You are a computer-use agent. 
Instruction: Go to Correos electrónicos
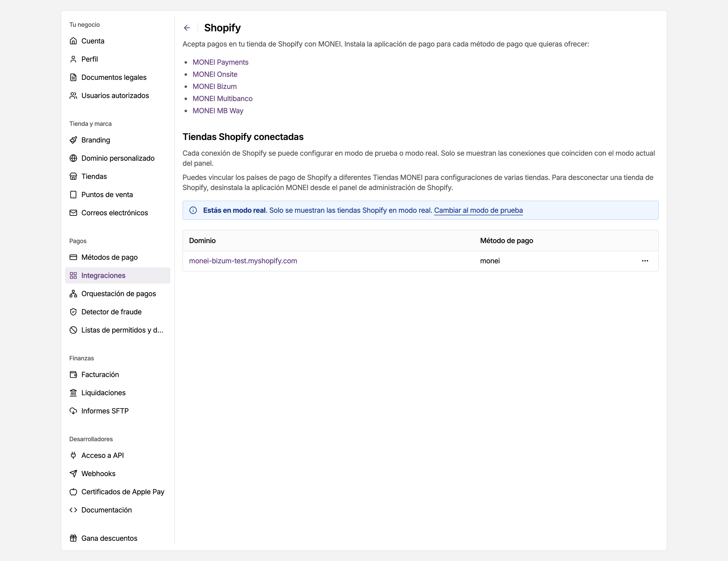click(118, 213)
